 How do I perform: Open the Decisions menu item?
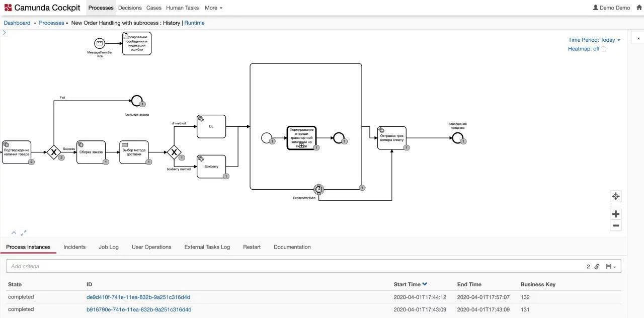(130, 8)
